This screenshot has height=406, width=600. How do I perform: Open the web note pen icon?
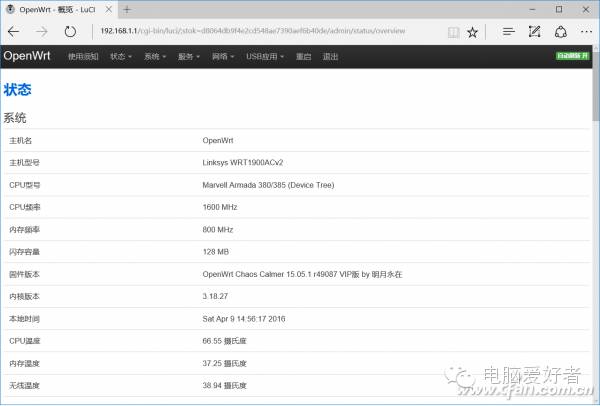click(534, 32)
